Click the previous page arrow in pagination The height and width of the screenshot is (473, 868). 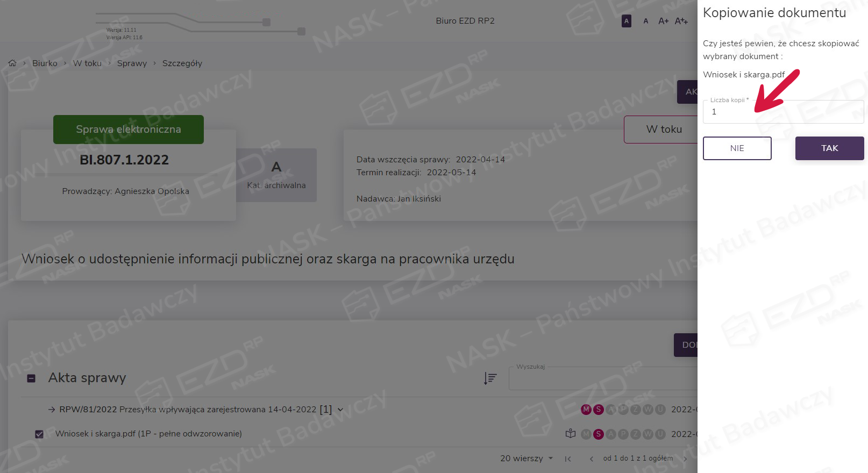pos(592,458)
